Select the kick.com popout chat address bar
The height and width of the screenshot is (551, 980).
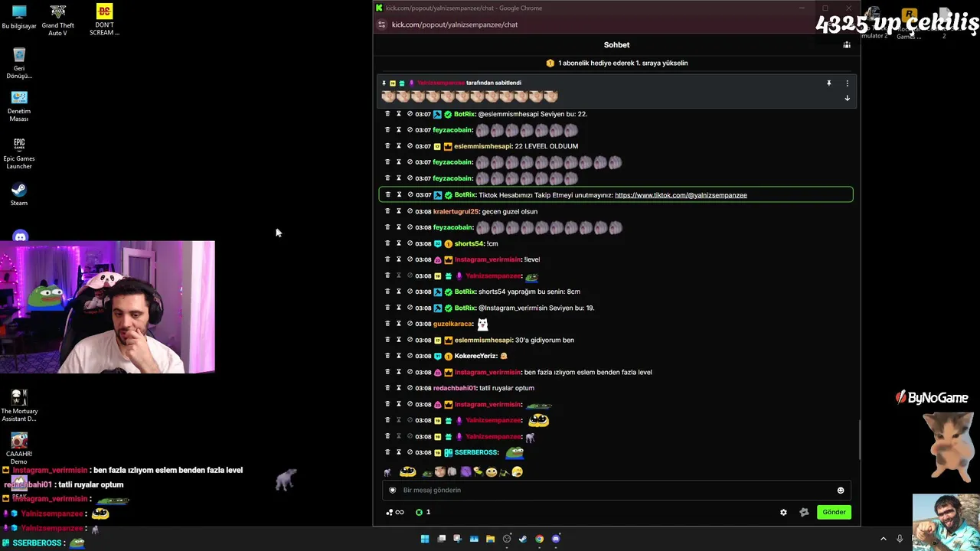click(455, 24)
